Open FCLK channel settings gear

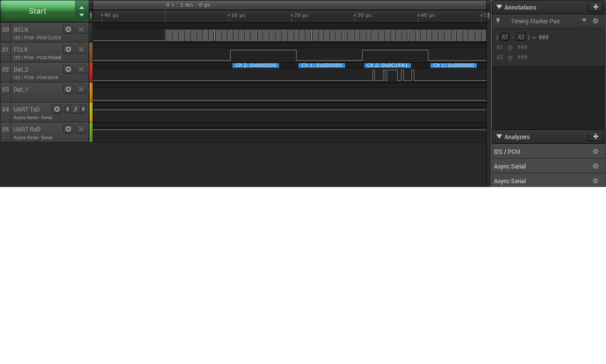point(69,50)
